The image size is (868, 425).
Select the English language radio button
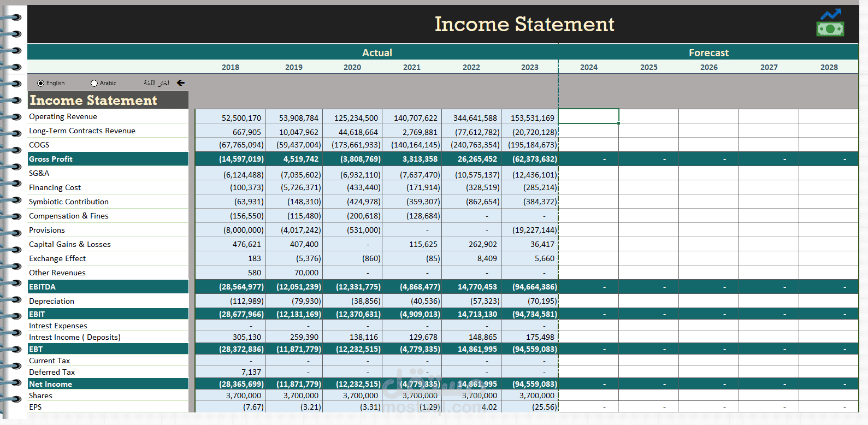tap(41, 84)
